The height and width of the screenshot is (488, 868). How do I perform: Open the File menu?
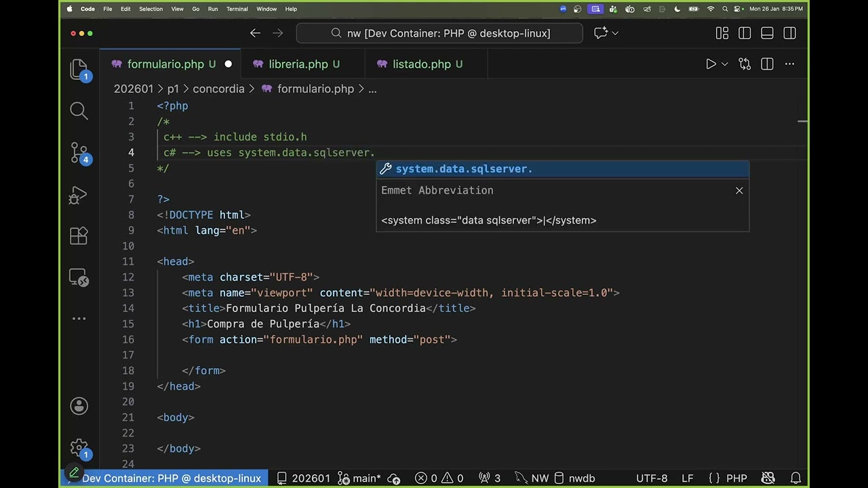point(107,9)
